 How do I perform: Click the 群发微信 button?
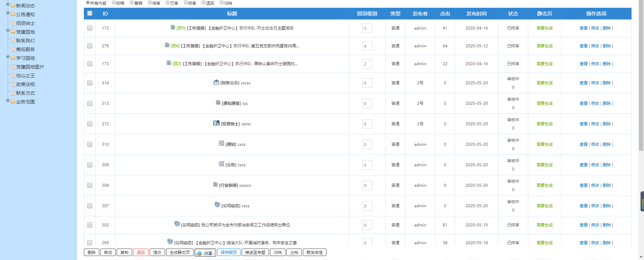pos(315,253)
